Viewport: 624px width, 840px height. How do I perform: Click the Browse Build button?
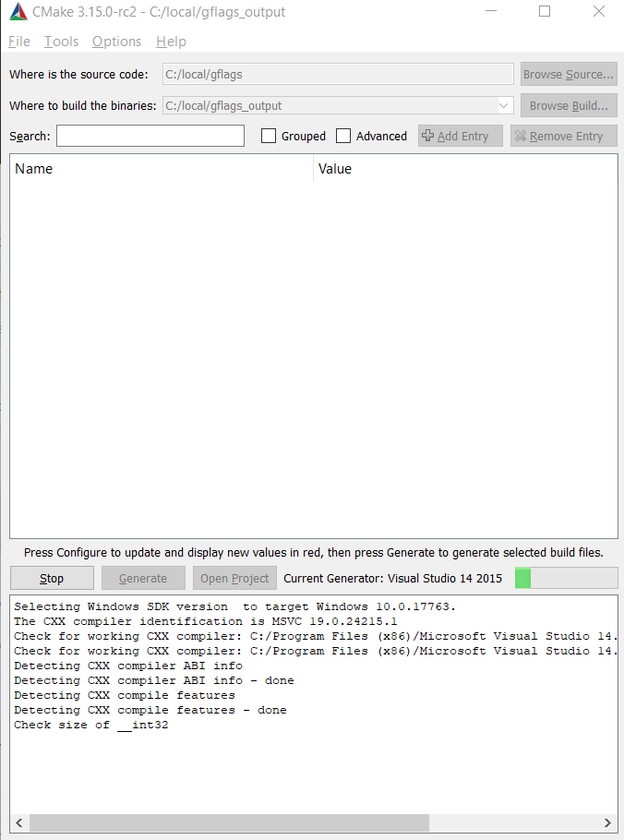569,105
